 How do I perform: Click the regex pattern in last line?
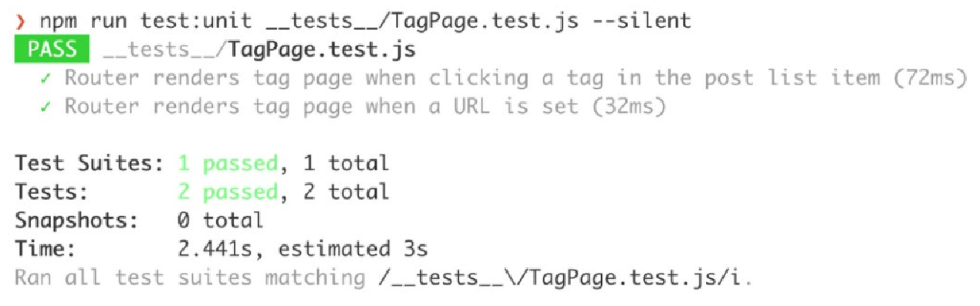click(x=564, y=277)
